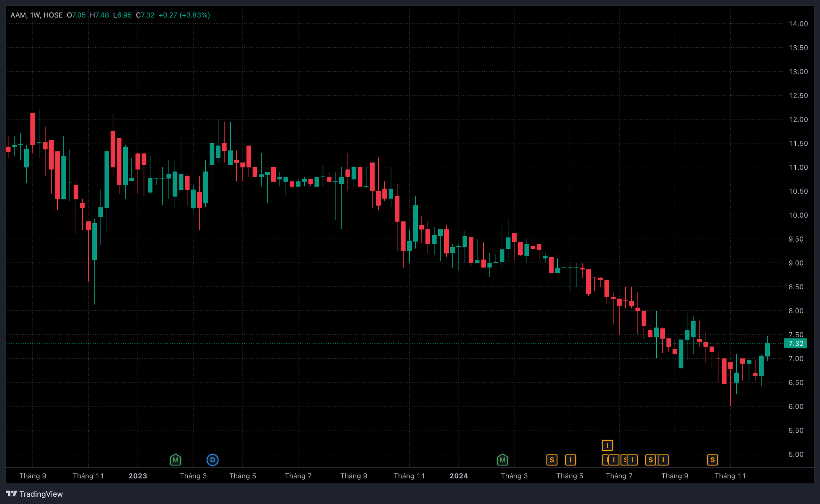Click the I marker just after Tháng 7 2024
This screenshot has width=820, height=504.
632,460
